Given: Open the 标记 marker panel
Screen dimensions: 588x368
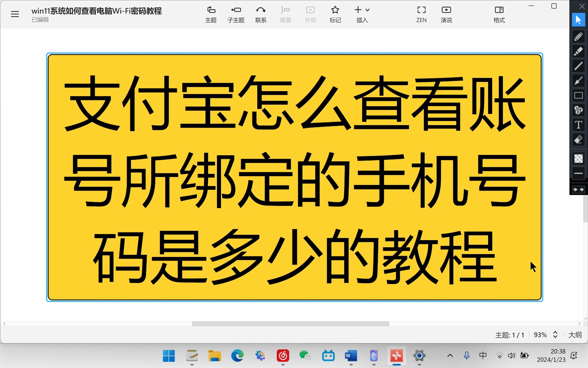Looking at the screenshot, I should [x=335, y=15].
